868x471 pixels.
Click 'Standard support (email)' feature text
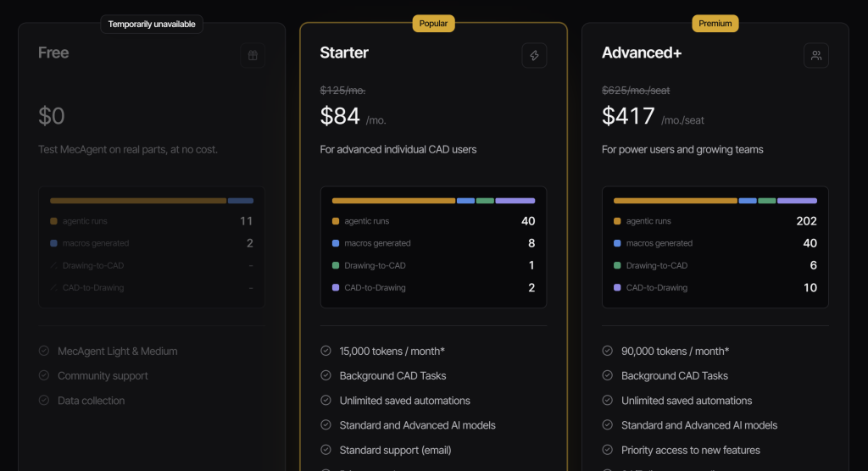pyautogui.click(x=395, y=450)
